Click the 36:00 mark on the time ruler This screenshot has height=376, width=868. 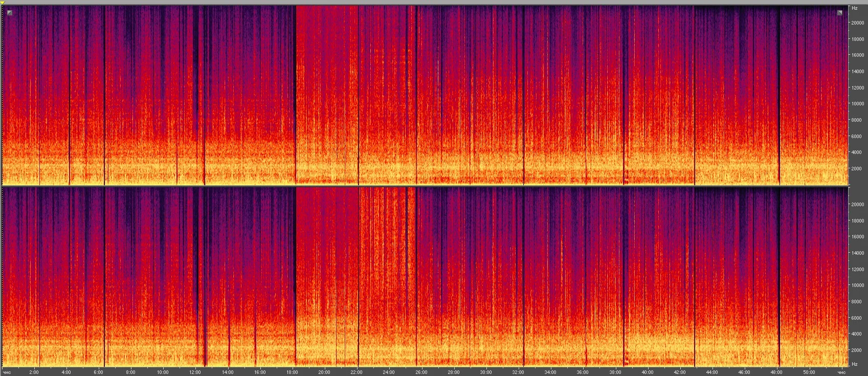tap(582, 372)
